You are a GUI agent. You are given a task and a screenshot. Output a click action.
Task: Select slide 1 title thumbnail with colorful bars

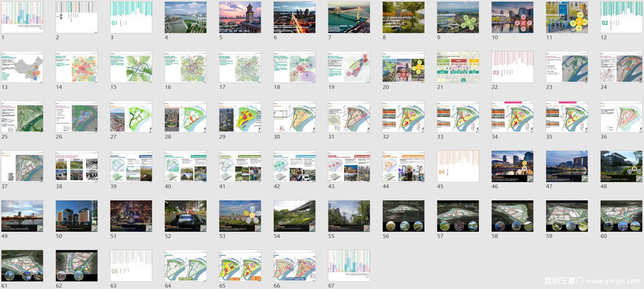point(22,17)
